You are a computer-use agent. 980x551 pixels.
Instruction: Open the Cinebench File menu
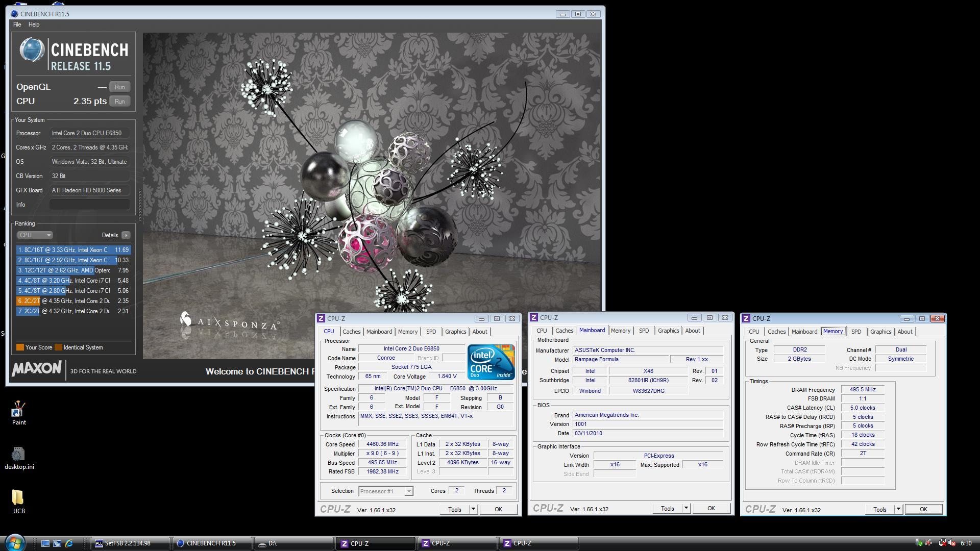17,24
